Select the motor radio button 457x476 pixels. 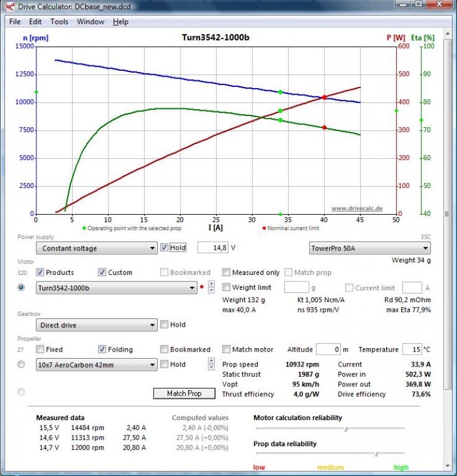point(22,287)
